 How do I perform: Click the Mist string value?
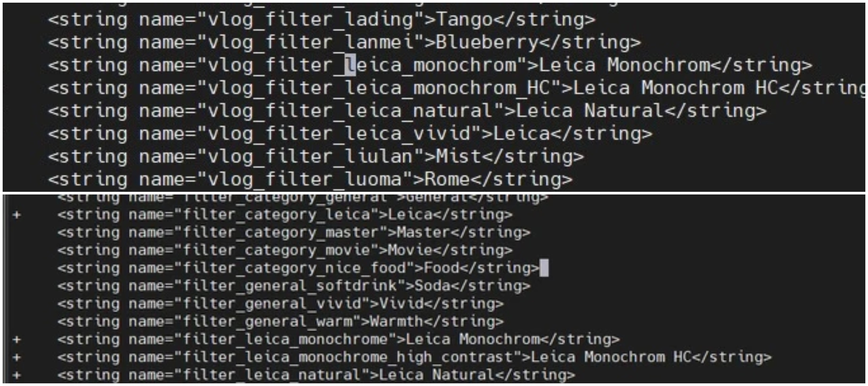pyautogui.click(x=458, y=157)
